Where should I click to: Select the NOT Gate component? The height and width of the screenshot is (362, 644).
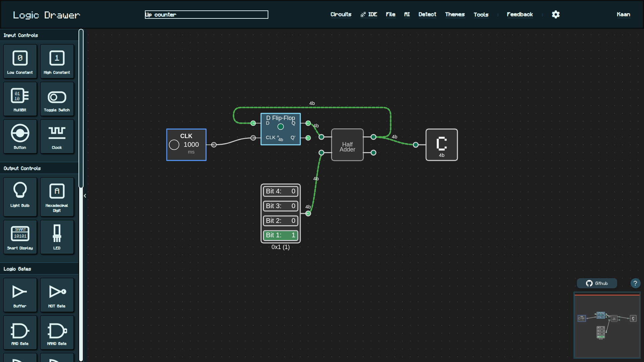(57, 295)
